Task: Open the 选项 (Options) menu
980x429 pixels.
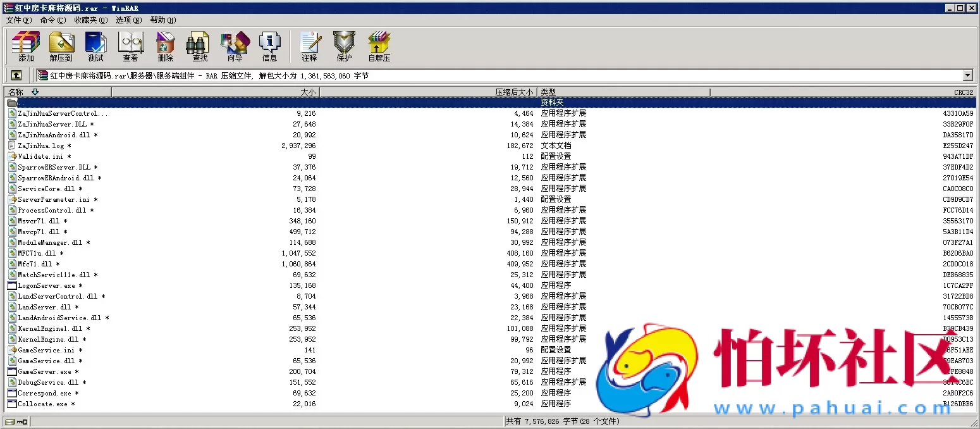Action: [128, 20]
